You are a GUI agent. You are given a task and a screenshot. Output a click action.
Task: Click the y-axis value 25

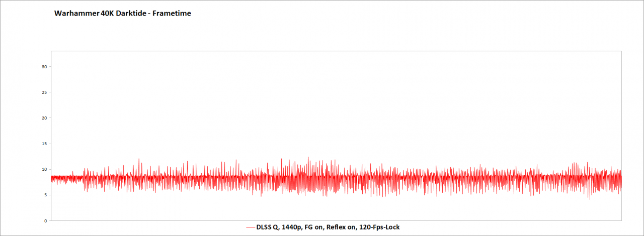[44, 92]
